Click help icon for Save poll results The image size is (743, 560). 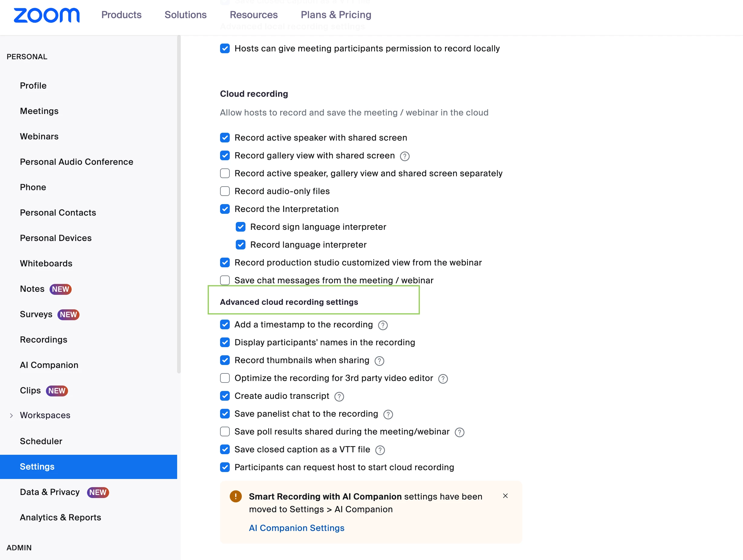[459, 432]
